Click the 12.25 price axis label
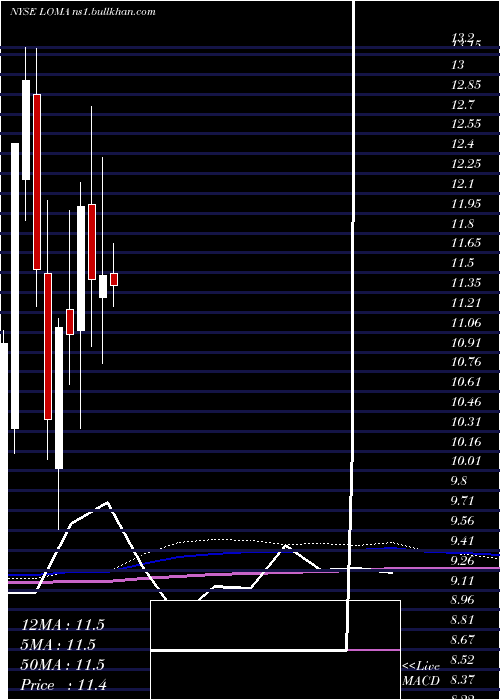The width and height of the screenshot is (500, 700). [466, 164]
